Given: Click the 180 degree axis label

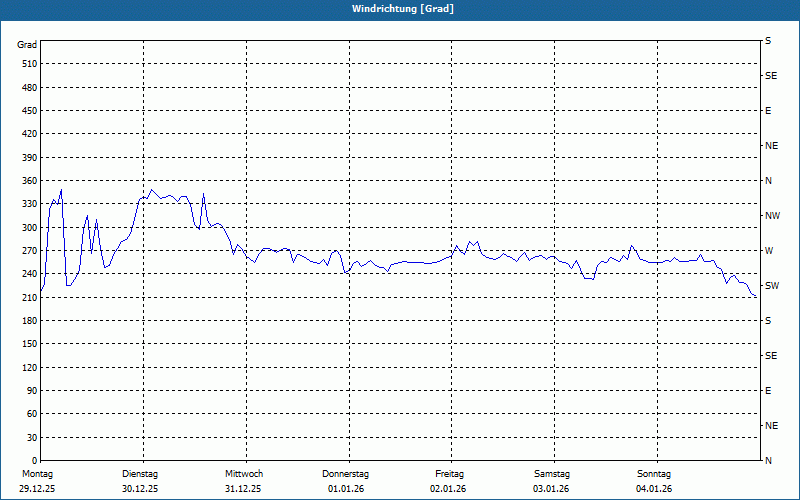Looking at the screenshot, I should [30, 320].
